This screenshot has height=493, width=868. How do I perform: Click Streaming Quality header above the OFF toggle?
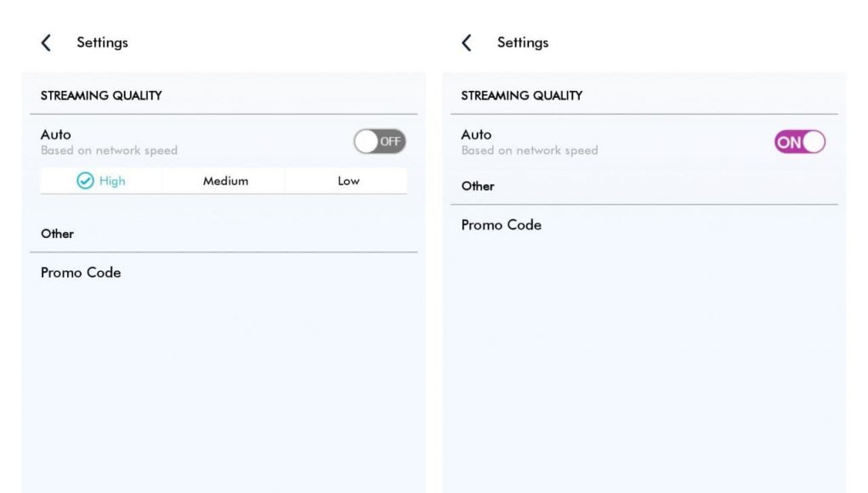click(101, 95)
